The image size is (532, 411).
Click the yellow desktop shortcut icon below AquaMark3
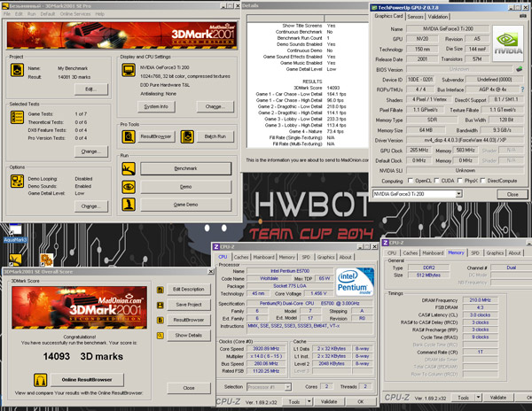15,260
